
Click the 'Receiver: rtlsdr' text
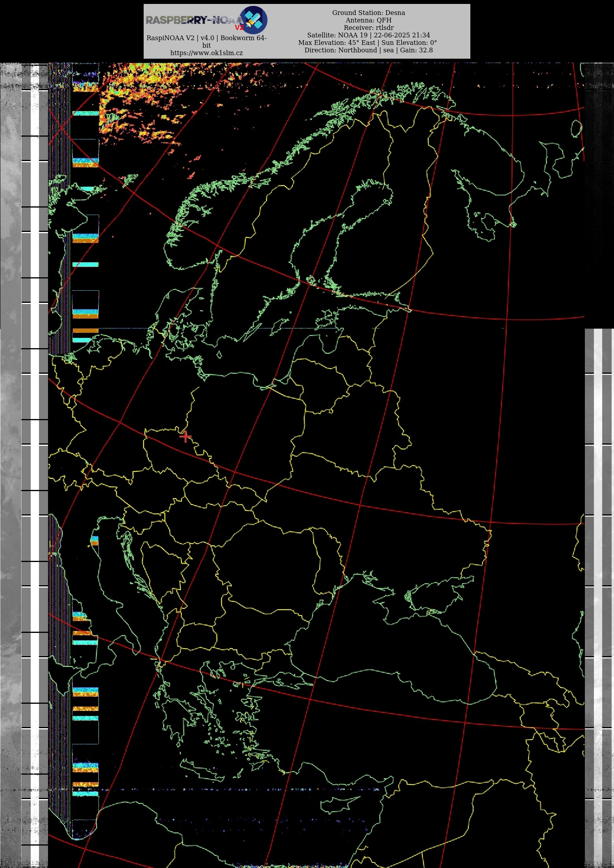click(368, 28)
